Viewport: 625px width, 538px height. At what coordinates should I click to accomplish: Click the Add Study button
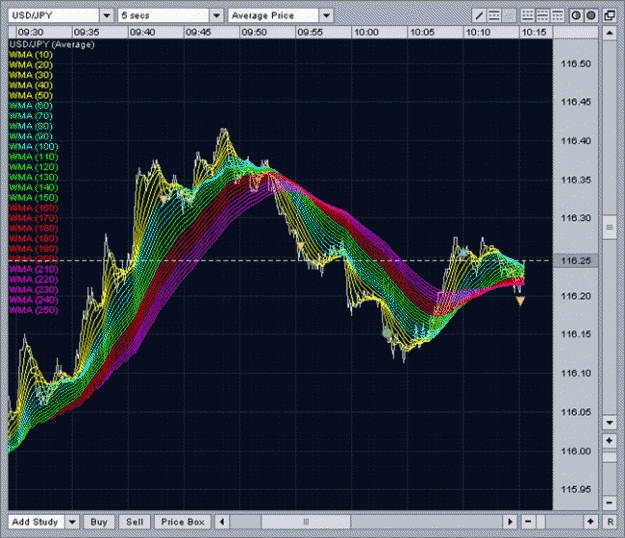(36, 522)
